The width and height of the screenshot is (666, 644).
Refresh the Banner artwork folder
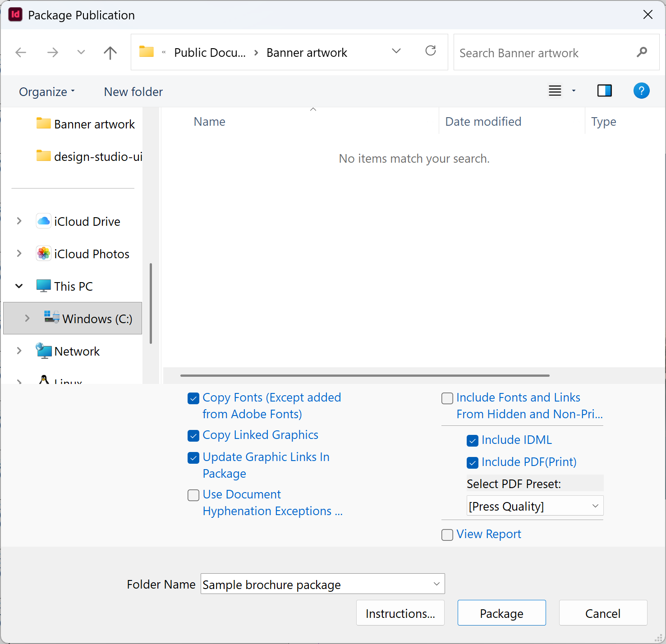pyautogui.click(x=431, y=50)
